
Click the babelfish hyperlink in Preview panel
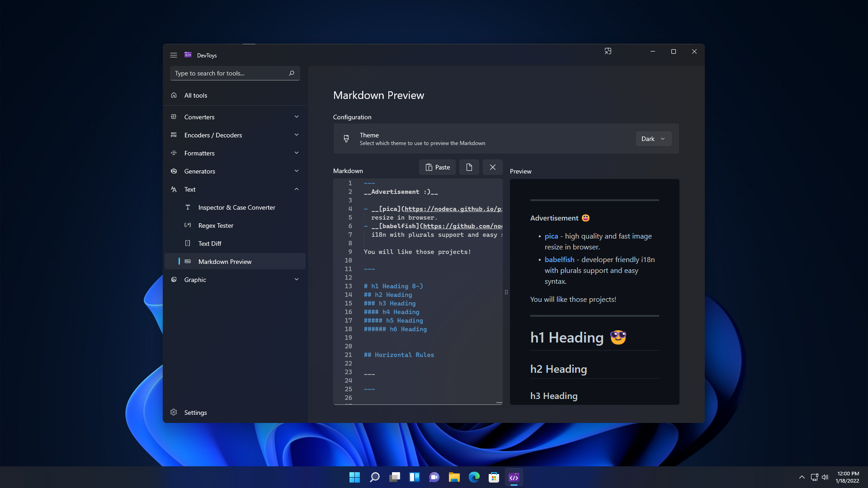[559, 258]
